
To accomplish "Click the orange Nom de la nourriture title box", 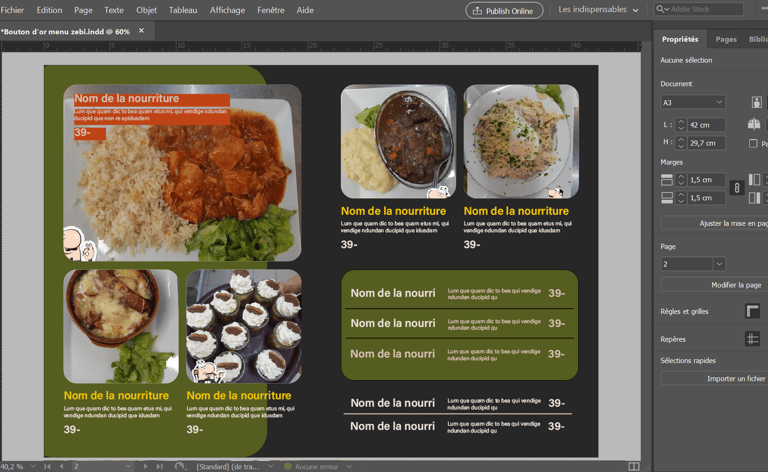I will 152,99.
